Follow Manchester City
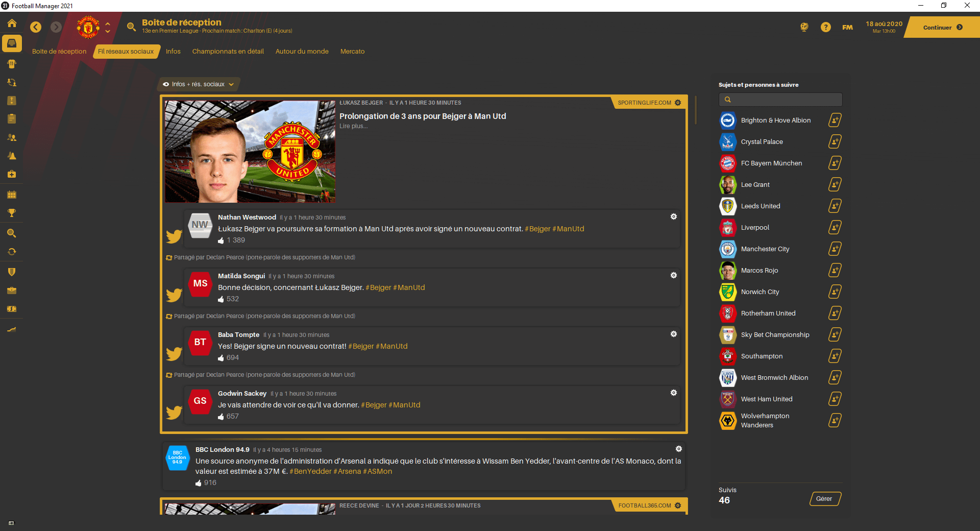Image resolution: width=980 pixels, height=531 pixels. coord(835,249)
